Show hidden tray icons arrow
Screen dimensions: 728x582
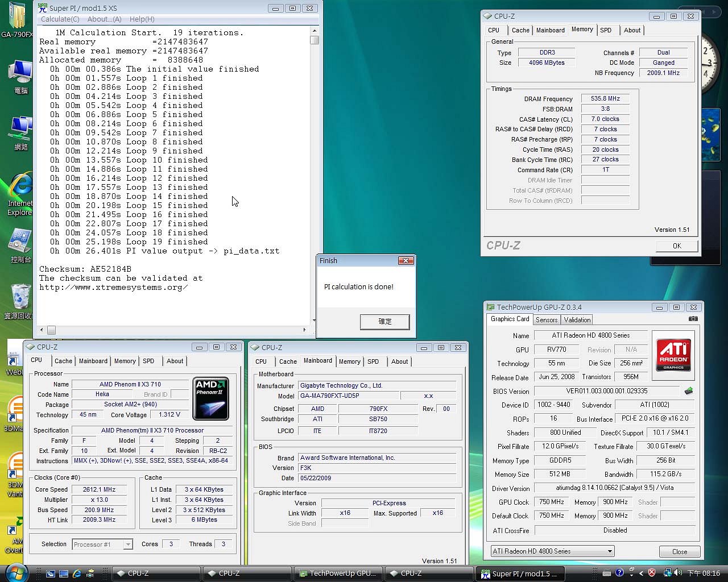pyautogui.click(x=642, y=573)
